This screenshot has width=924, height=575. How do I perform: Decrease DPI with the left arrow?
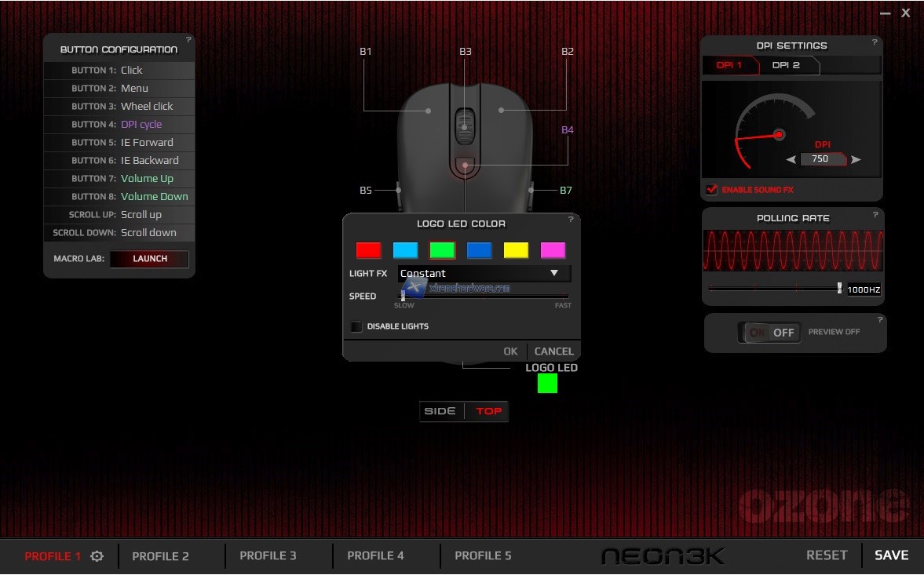pyautogui.click(x=791, y=160)
